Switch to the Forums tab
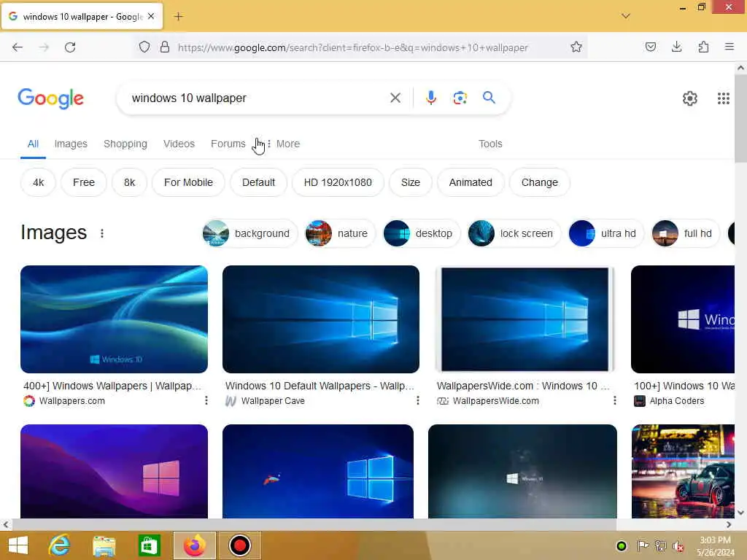Image resolution: width=747 pixels, height=560 pixels. point(228,144)
